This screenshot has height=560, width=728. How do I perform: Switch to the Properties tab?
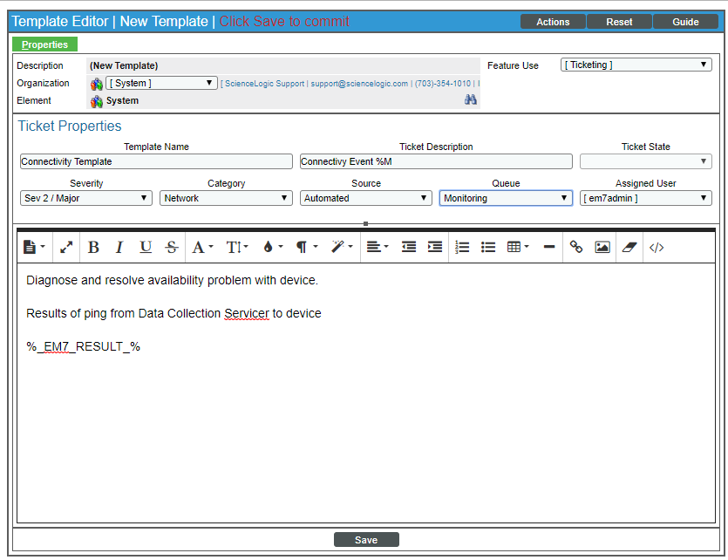coord(45,44)
